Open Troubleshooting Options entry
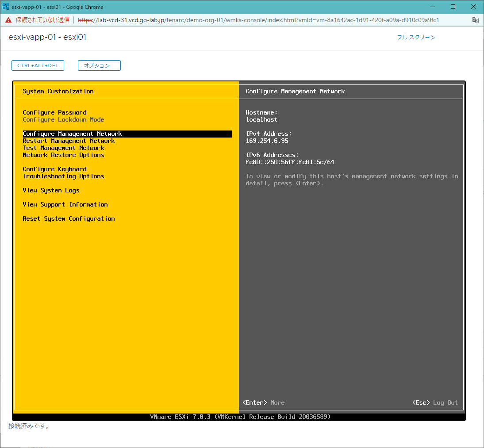Viewport: 484px width, 448px height. pos(63,176)
